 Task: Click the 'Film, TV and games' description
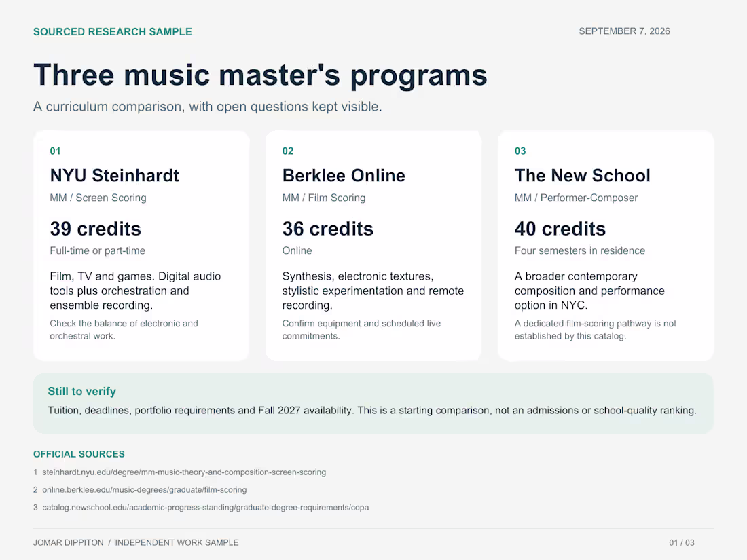(135, 291)
